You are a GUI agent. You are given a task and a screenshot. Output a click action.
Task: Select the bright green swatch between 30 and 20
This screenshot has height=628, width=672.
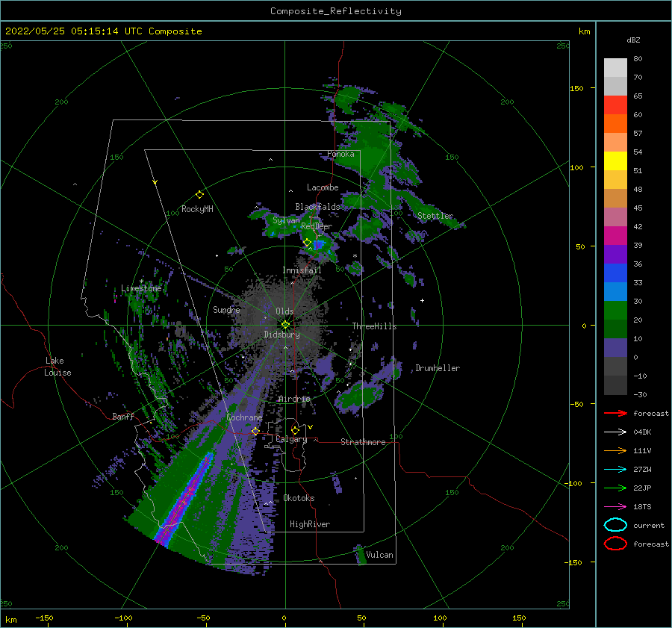(615, 311)
